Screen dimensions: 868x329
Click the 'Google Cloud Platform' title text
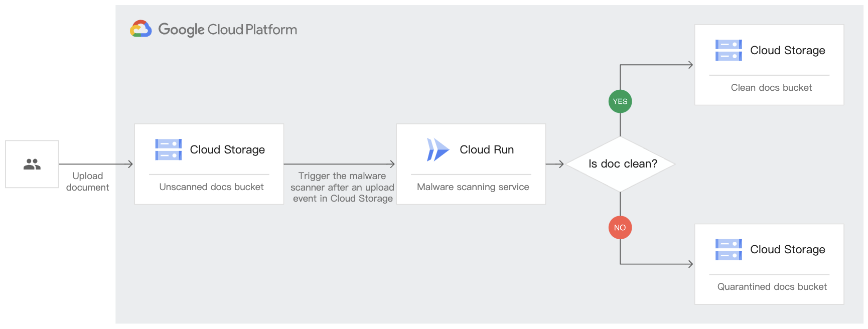tap(227, 30)
